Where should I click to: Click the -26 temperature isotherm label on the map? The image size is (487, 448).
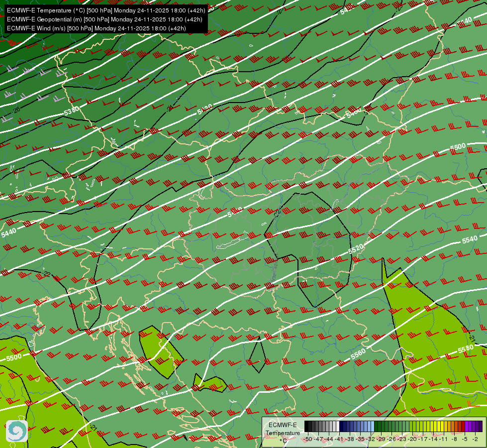(16, 110)
